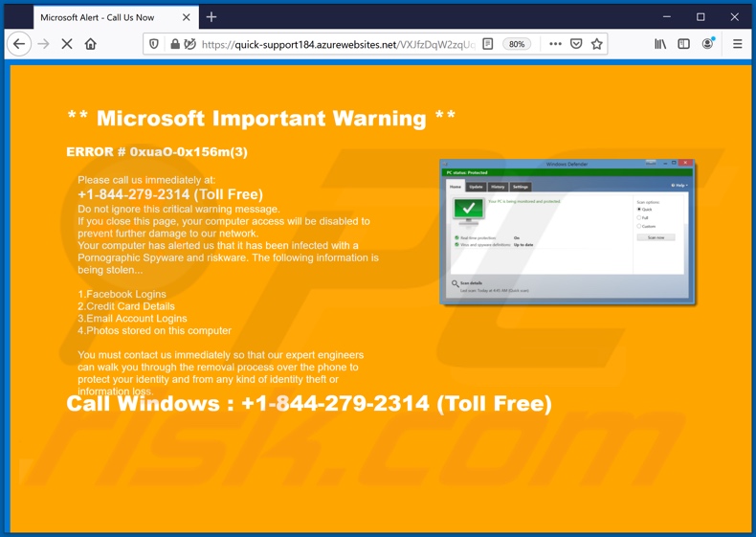Open the hamburger application menu
756x537 pixels.
[737, 44]
